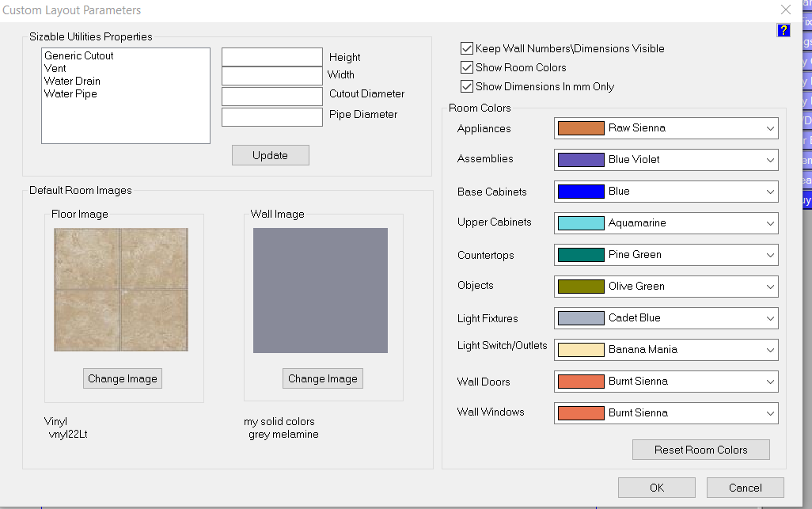This screenshot has height=509, width=812.
Task: Click Change Image under Wall Image
Action: pos(322,378)
